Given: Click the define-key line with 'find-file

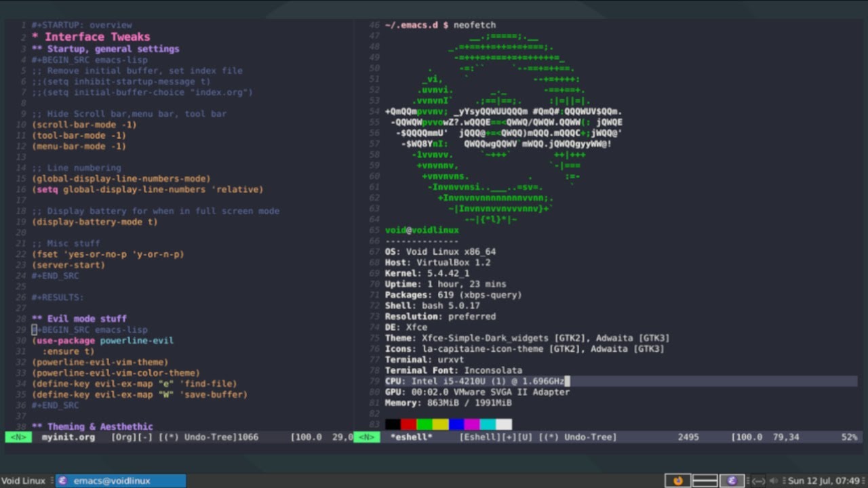Looking at the screenshot, I should (x=134, y=384).
